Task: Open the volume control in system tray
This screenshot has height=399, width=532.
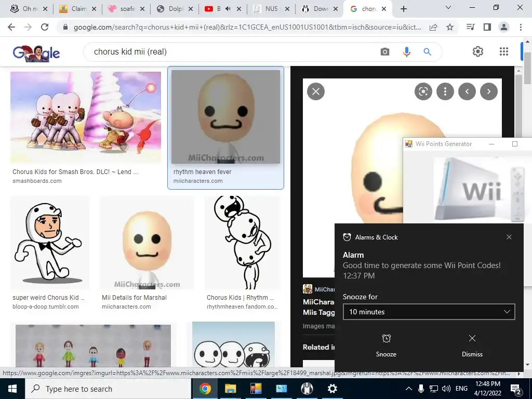Action: (x=446, y=389)
